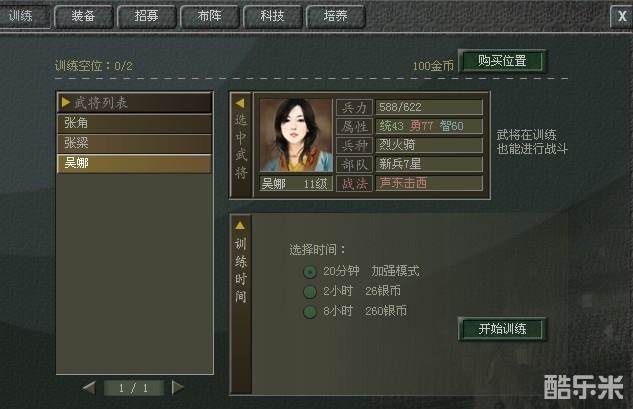Close the window with the X button

coord(622,16)
